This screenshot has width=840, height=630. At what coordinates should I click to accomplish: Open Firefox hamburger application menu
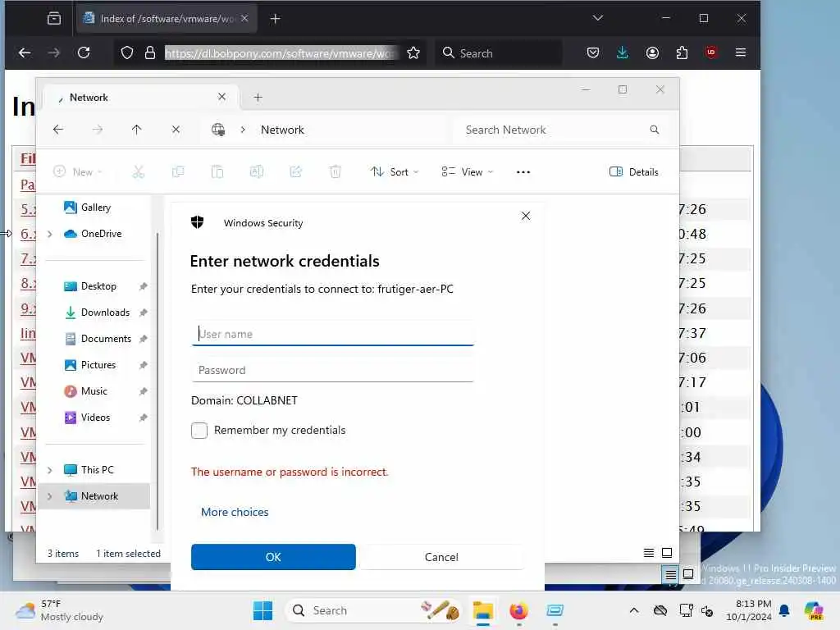point(741,52)
